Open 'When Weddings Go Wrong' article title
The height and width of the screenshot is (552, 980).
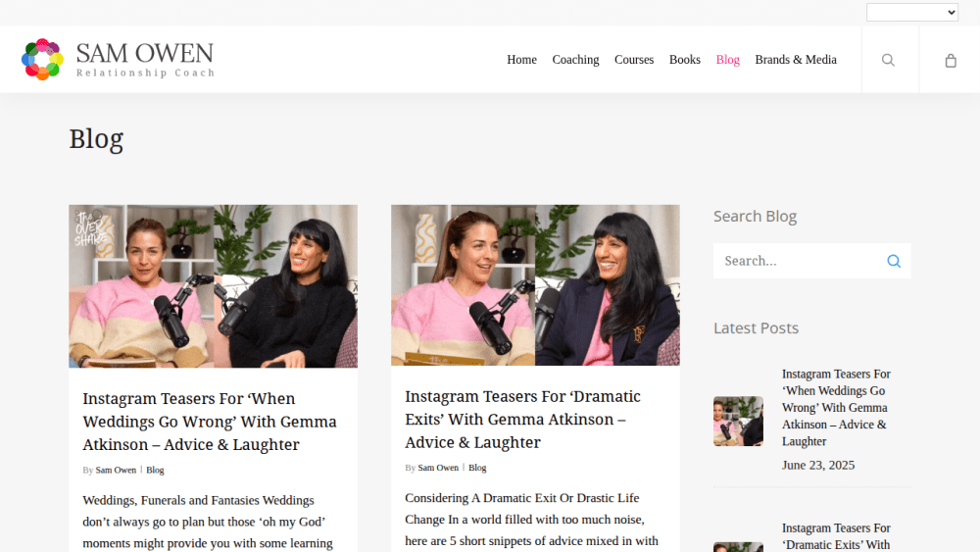pos(210,422)
